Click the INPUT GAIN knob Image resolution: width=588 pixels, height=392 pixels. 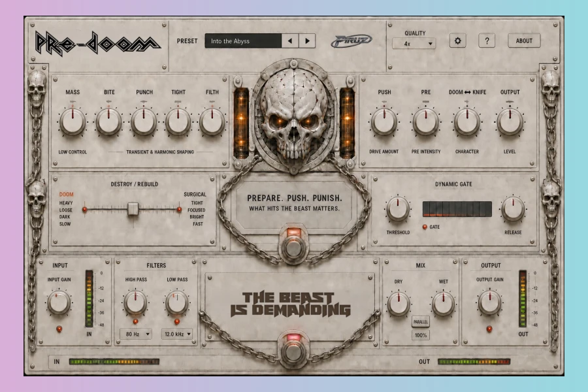(x=59, y=302)
